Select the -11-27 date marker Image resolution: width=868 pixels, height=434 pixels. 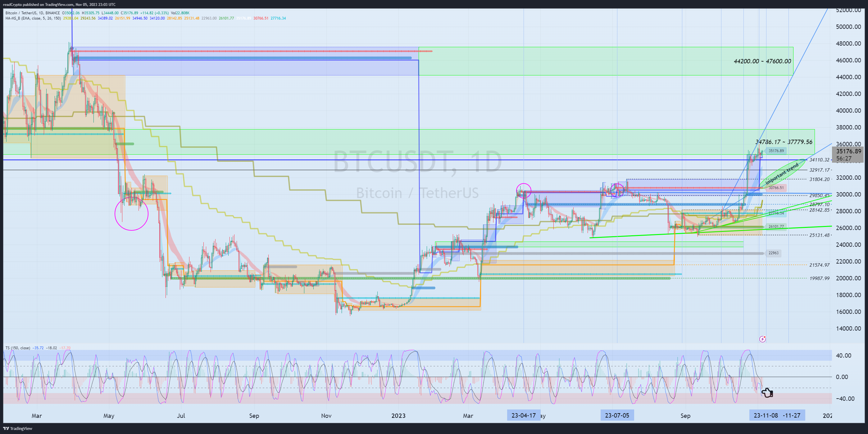pyautogui.click(x=792, y=415)
